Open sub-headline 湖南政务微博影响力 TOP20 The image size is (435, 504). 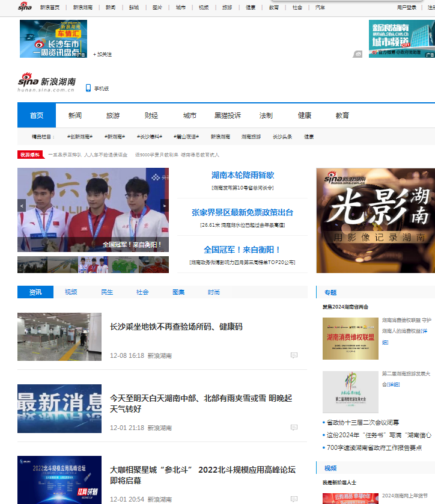[242, 262]
